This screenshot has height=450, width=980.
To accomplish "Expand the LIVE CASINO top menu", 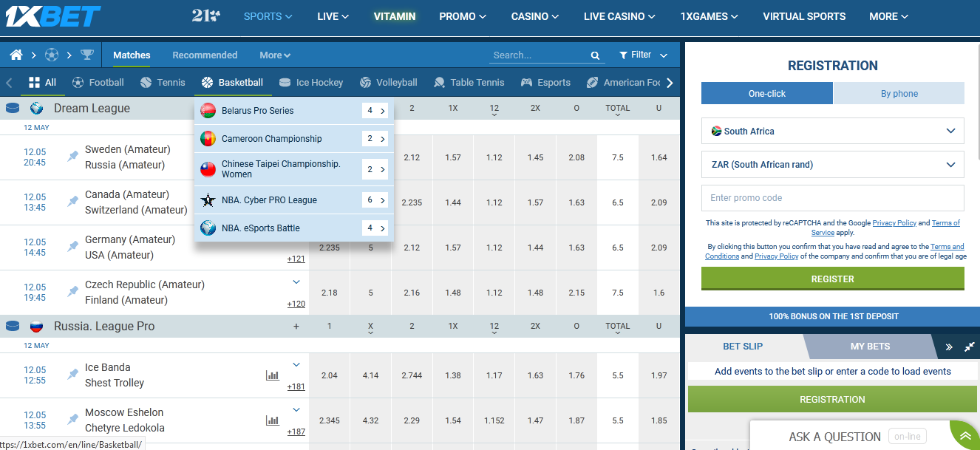I will 619,16.
